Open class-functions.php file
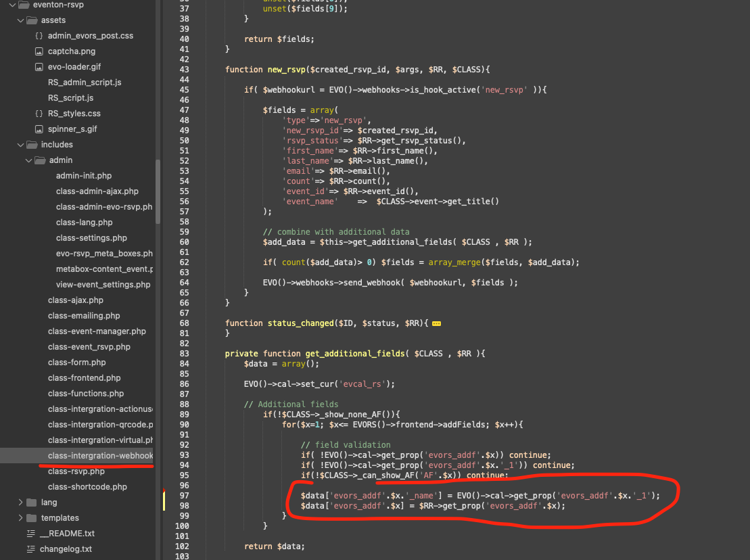 [x=86, y=393]
